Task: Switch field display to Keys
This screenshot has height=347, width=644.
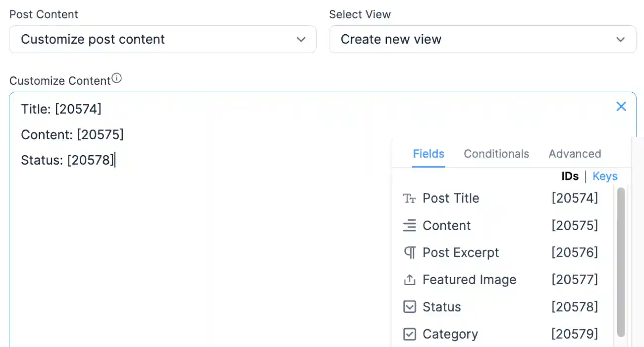Action: [605, 176]
